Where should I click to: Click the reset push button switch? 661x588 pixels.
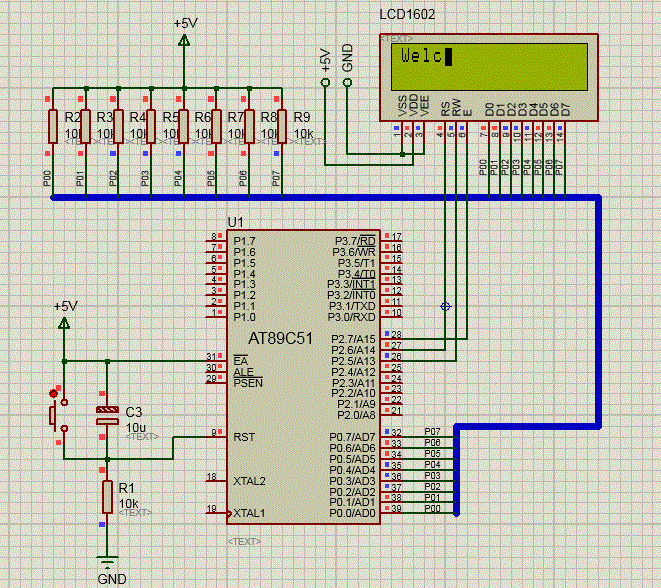[58, 416]
